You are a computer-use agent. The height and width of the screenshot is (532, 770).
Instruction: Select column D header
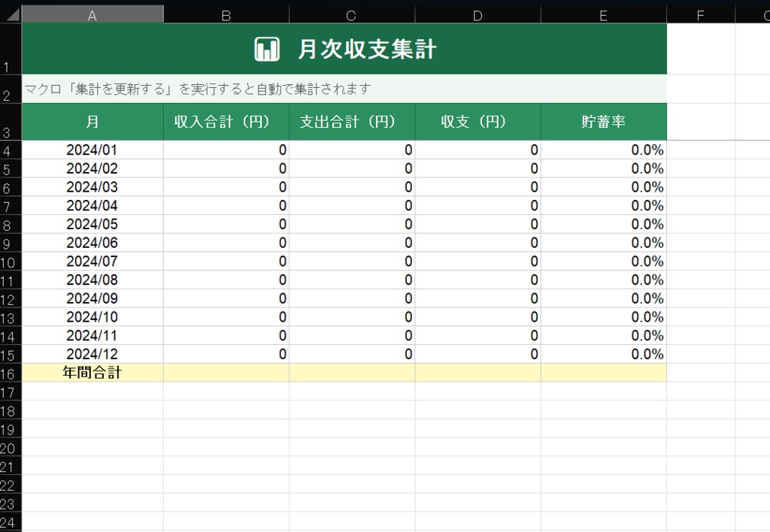pos(477,15)
